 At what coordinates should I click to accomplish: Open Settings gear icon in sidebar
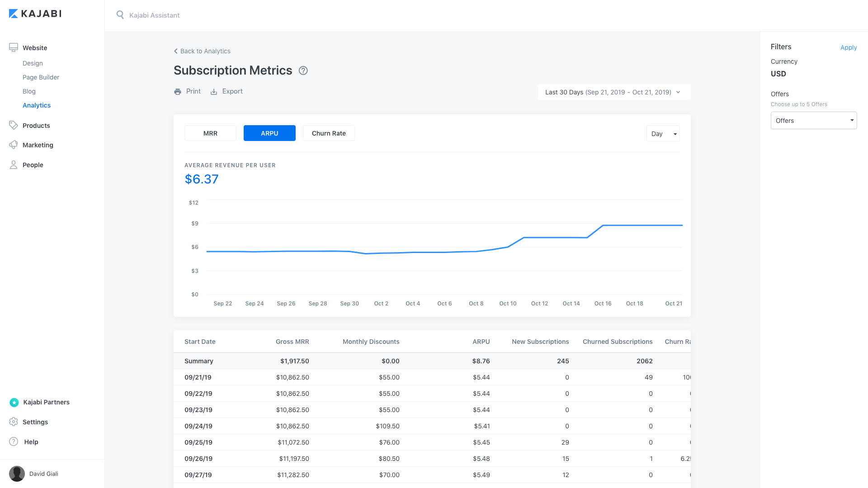(x=14, y=422)
